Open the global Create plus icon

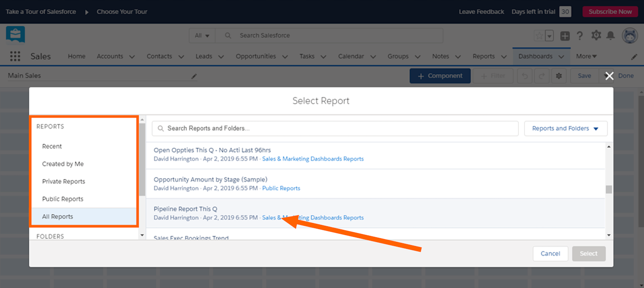[x=565, y=35]
